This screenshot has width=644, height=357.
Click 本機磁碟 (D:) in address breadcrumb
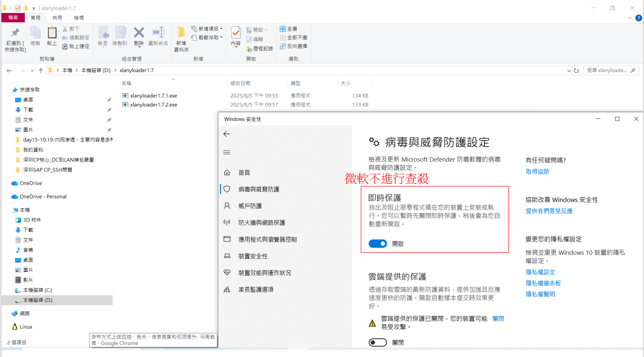coord(96,71)
